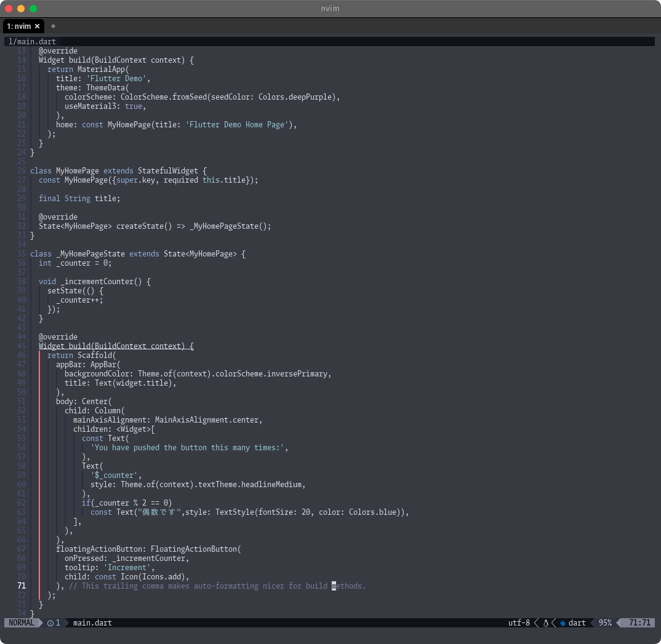The height and width of the screenshot is (644, 661).
Task: Click 'useMaterial3' on line 19
Action: pos(90,106)
